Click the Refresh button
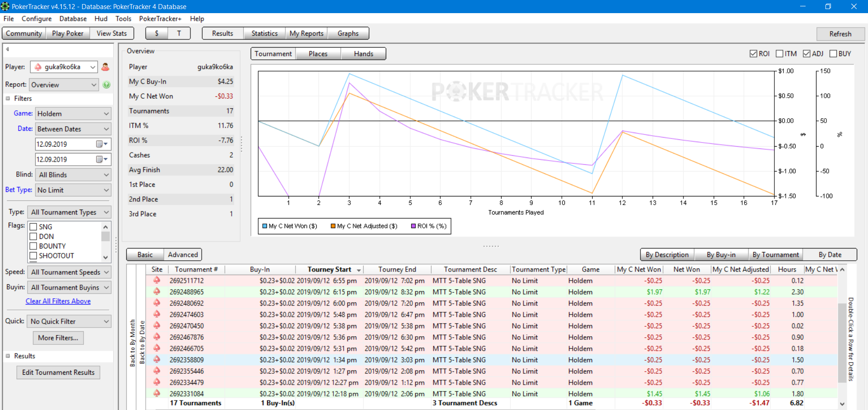Viewport: 868px width, 410px height. 840,34
